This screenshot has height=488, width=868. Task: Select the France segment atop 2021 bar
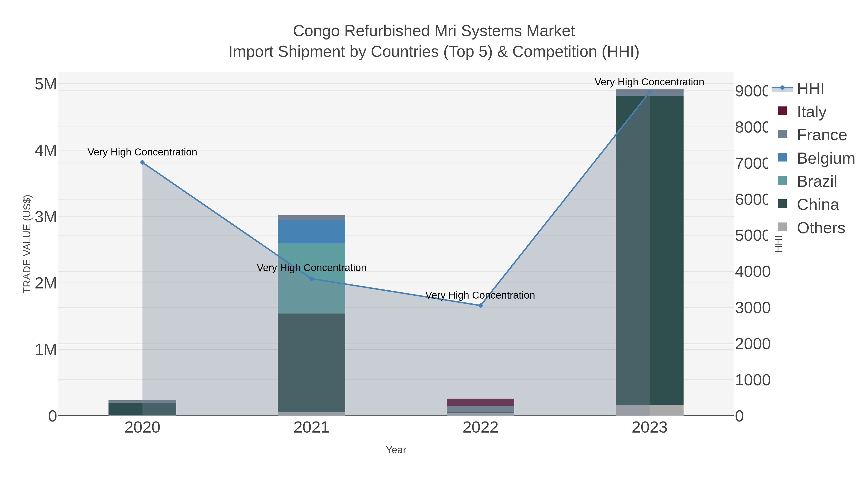click(x=311, y=218)
